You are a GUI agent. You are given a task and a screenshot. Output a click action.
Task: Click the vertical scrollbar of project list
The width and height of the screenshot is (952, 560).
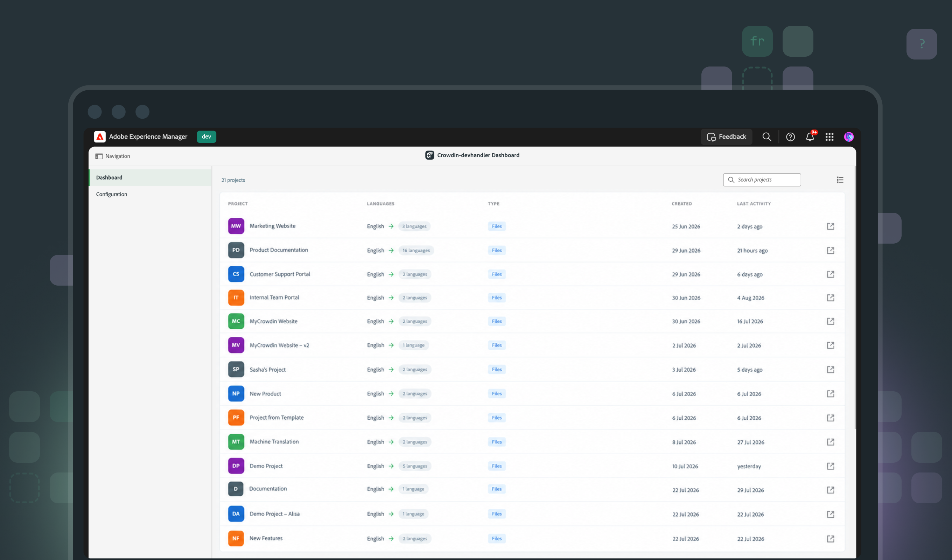click(x=855, y=298)
